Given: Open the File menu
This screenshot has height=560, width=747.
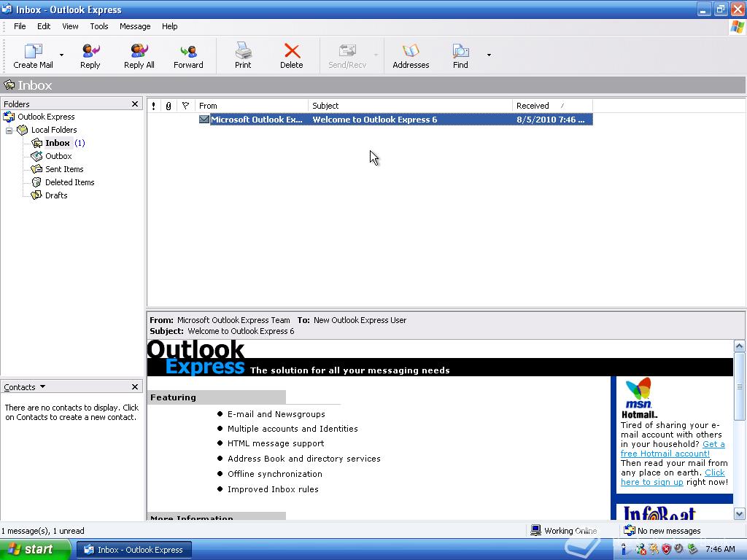Looking at the screenshot, I should coord(20,26).
